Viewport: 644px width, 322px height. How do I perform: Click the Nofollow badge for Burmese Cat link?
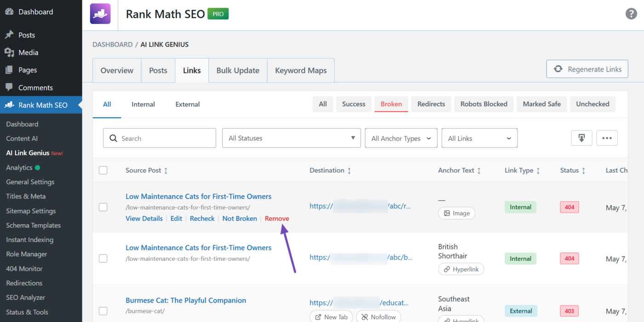click(379, 316)
